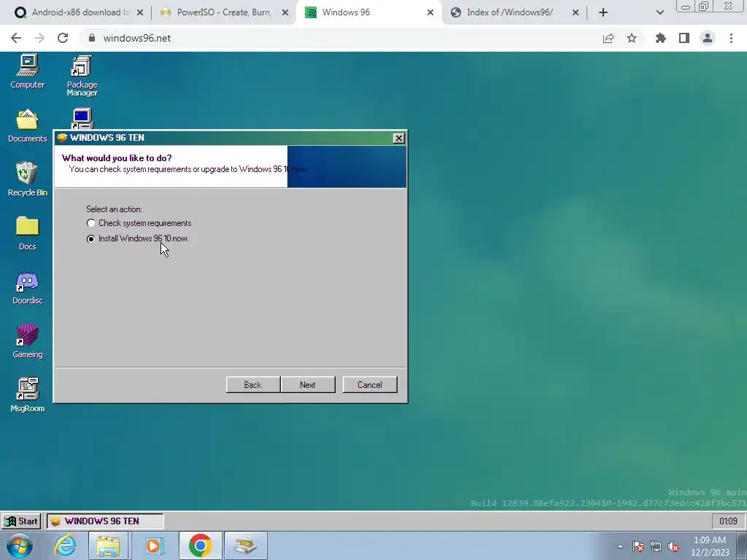The width and height of the screenshot is (747, 560).
Task: Go back in browser history
Action: [x=16, y=38]
